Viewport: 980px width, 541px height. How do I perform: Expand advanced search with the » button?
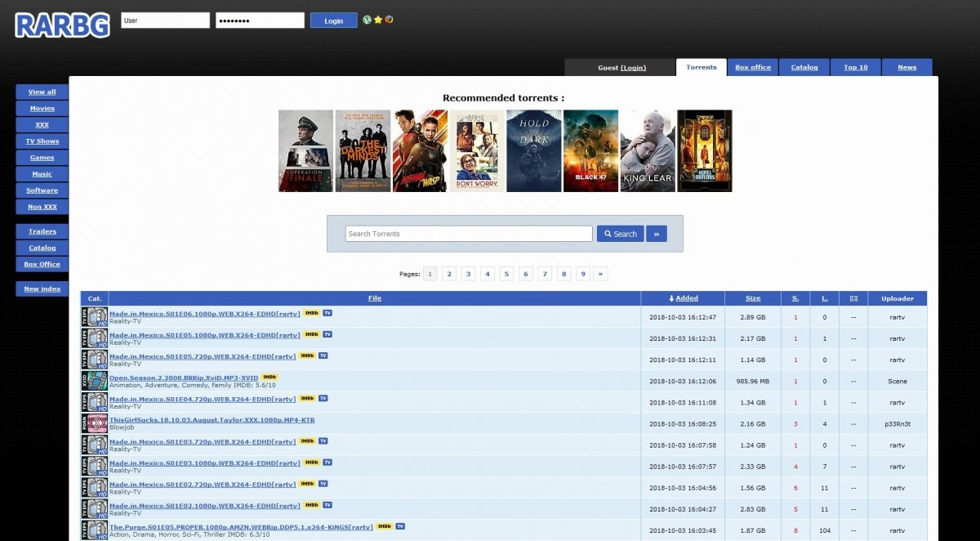click(657, 234)
